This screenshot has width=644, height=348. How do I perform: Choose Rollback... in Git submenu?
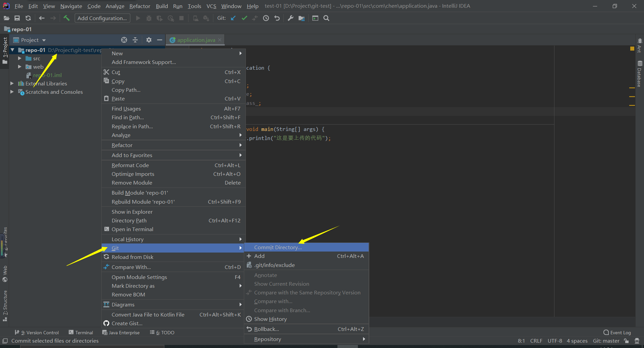click(x=307, y=329)
